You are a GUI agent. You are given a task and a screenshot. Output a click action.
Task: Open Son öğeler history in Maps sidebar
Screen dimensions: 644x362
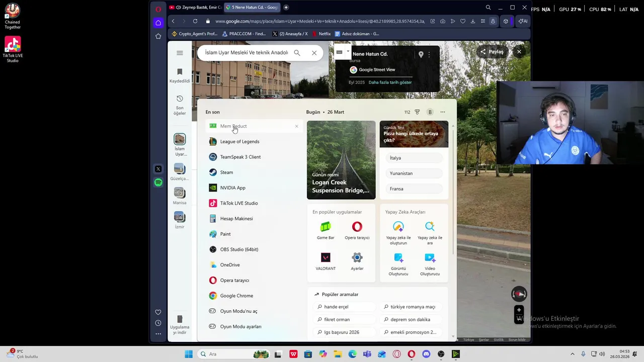click(x=180, y=106)
